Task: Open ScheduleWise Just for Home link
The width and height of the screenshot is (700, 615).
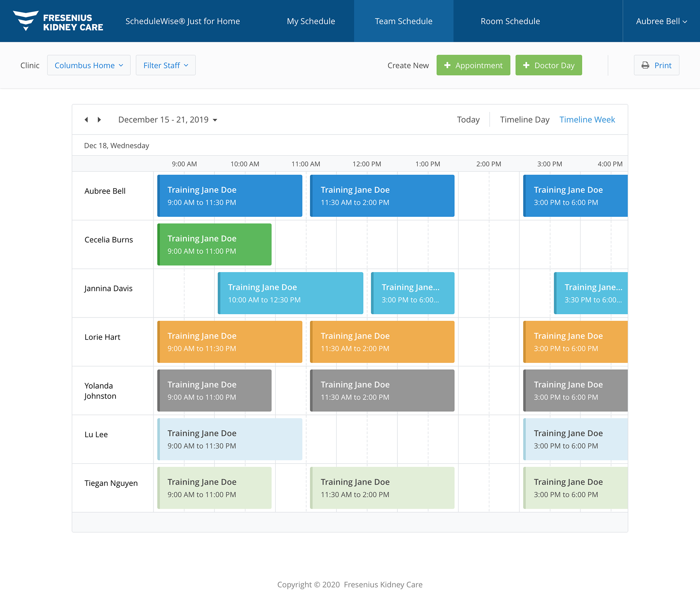Action: point(183,21)
